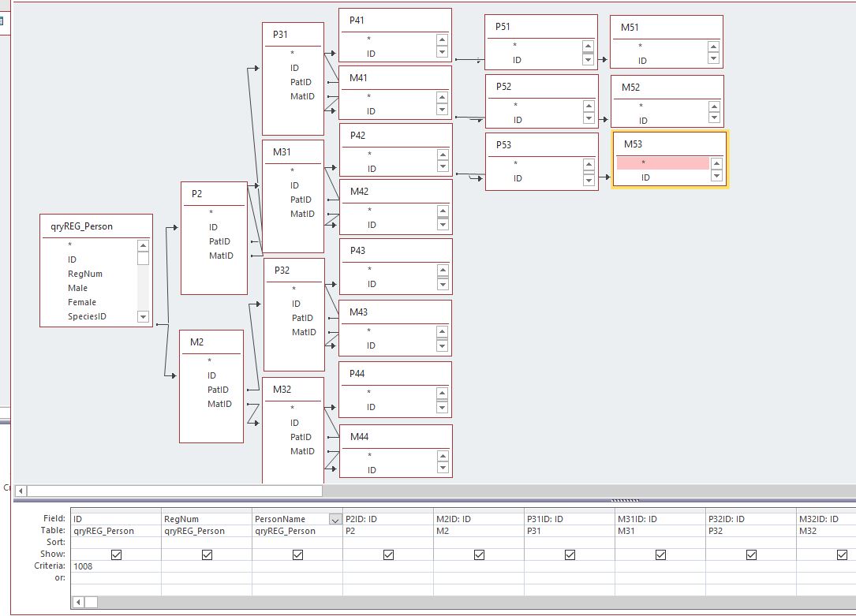Click scroll-up arrow in M44 table box
Viewport: 856px width, 616px height.
pyautogui.click(x=443, y=456)
